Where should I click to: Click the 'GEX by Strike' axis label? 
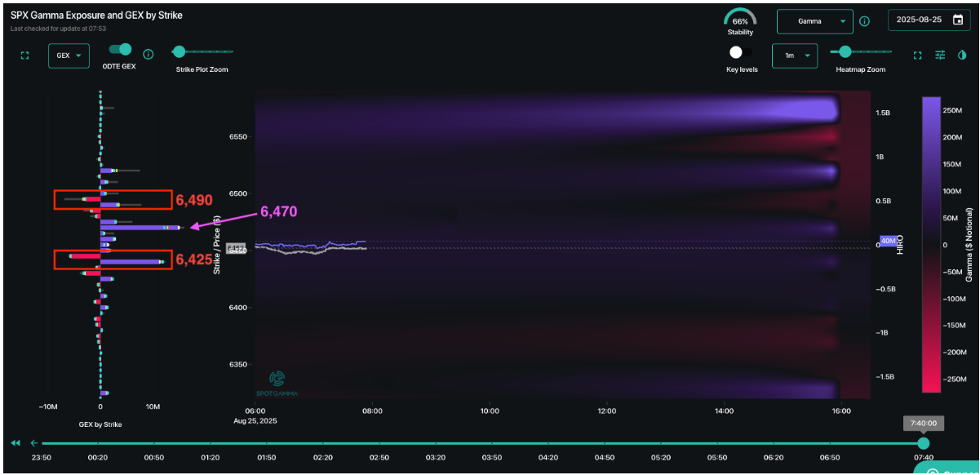[100, 424]
